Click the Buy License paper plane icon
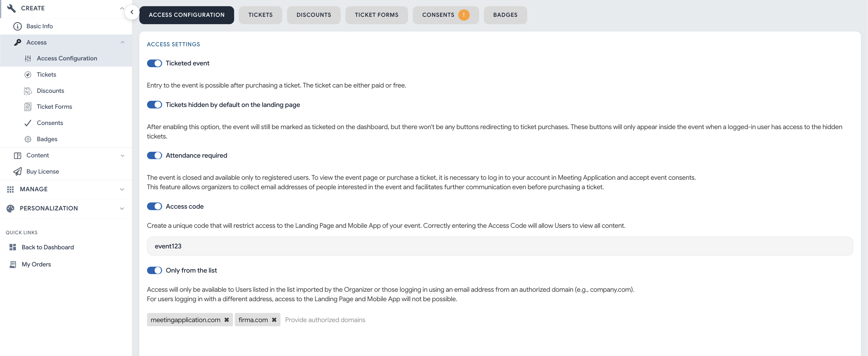The height and width of the screenshot is (356, 868). click(x=17, y=172)
